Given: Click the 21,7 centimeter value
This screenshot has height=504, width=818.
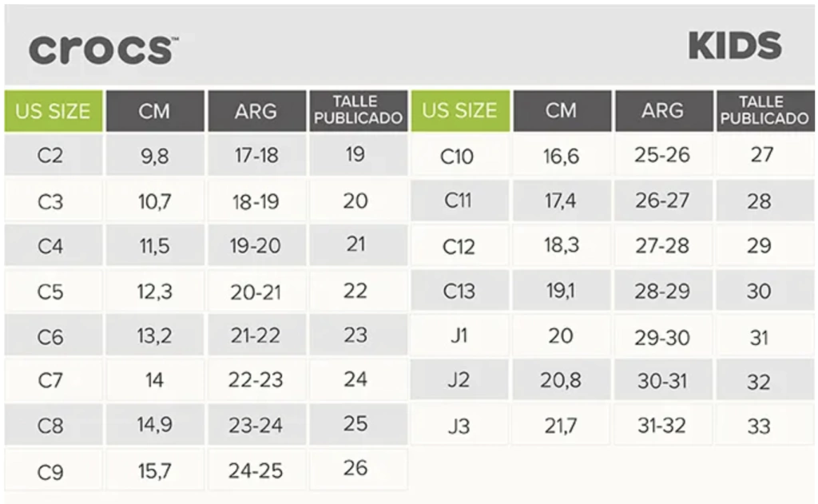Looking at the screenshot, I should [560, 426].
